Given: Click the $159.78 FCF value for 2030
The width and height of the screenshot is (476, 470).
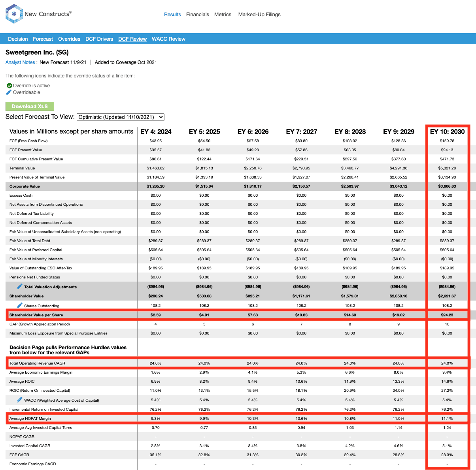Looking at the screenshot, I should (x=447, y=141).
